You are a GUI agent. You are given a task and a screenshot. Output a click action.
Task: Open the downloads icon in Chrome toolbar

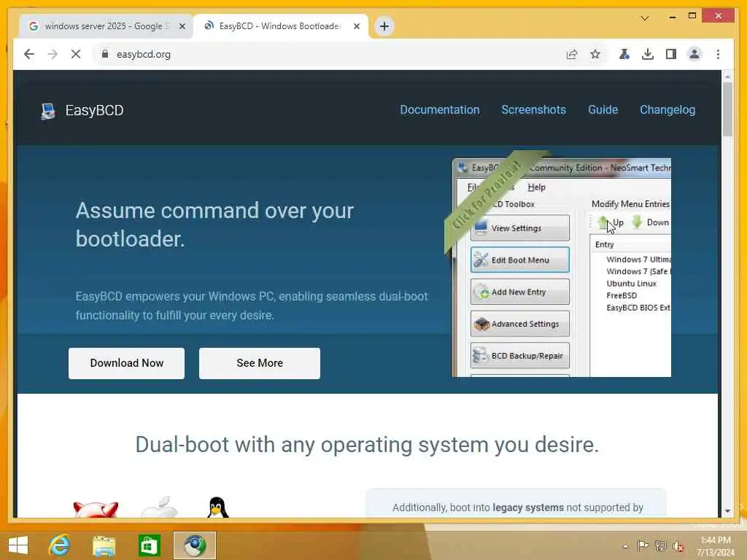[x=648, y=54]
